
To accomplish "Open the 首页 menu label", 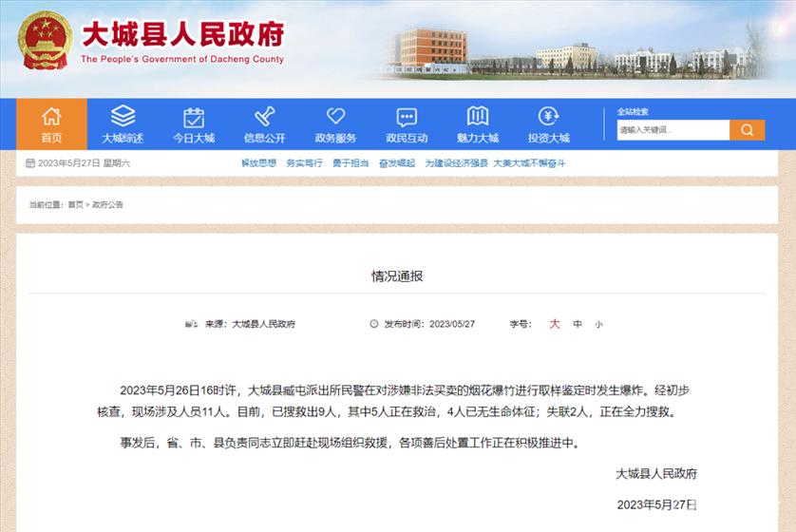I will coord(51,138).
